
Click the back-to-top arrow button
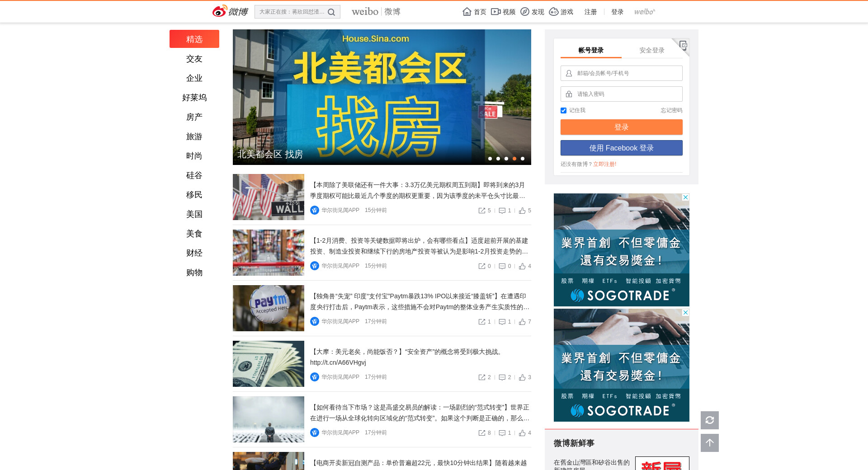pos(709,443)
